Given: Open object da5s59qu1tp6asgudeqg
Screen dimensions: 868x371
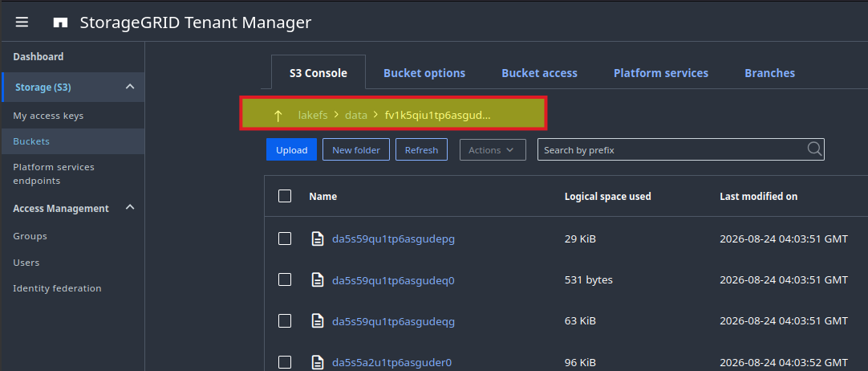Looking at the screenshot, I should tap(393, 321).
